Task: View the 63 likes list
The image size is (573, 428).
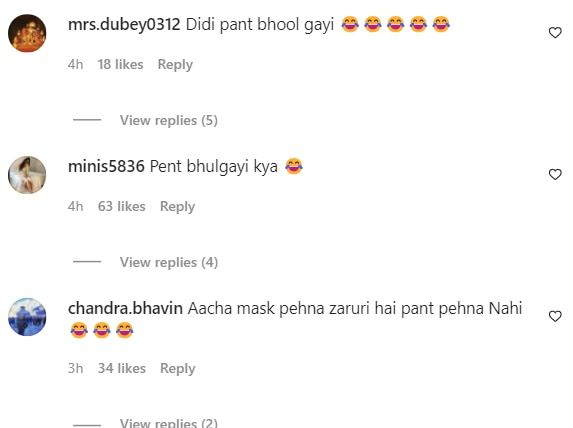Action: click(121, 206)
